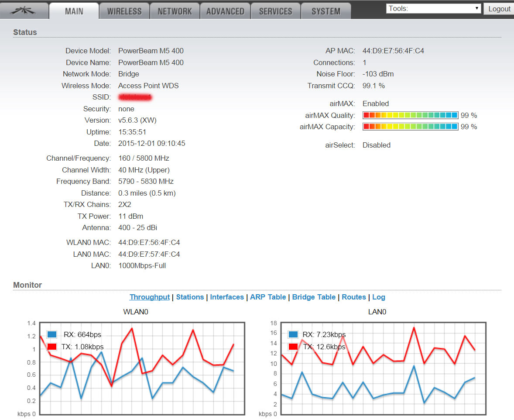Click the airMAX Capacity bar

tap(410, 127)
